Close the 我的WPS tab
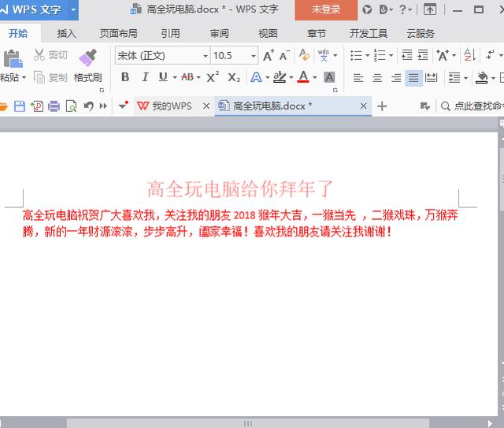The width and height of the screenshot is (504, 428). pos(206,106)
